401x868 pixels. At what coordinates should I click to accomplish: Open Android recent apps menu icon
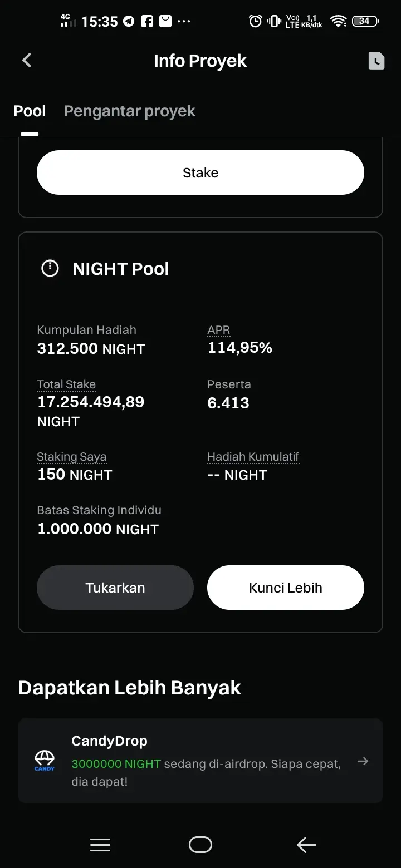point(100,845)
